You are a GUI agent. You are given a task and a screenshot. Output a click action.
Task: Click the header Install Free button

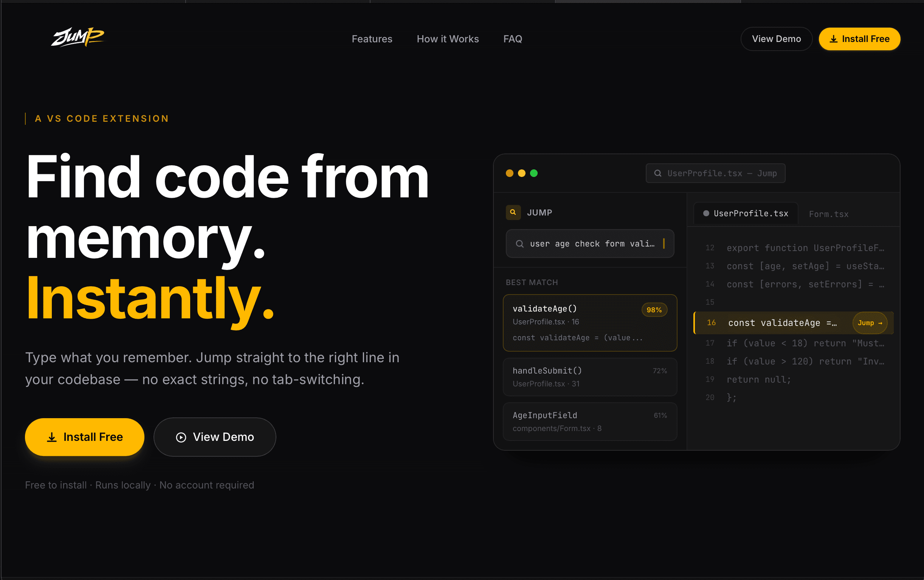pyautogui.click(x=859, y=39)
